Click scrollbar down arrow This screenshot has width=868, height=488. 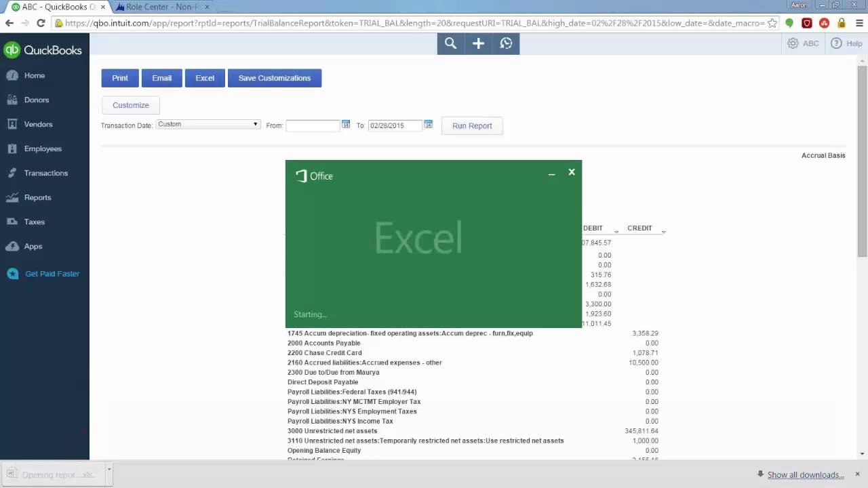point(863,453)
